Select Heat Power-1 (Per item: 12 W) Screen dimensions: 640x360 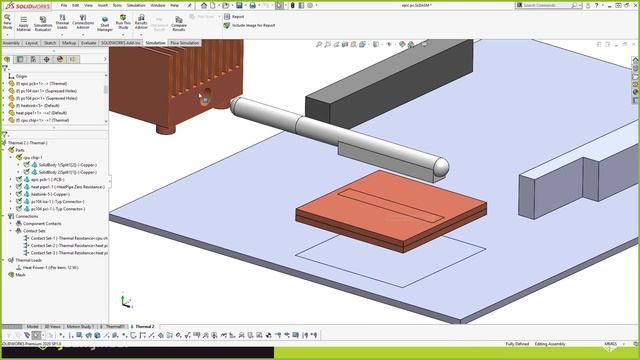coord(47,268)
